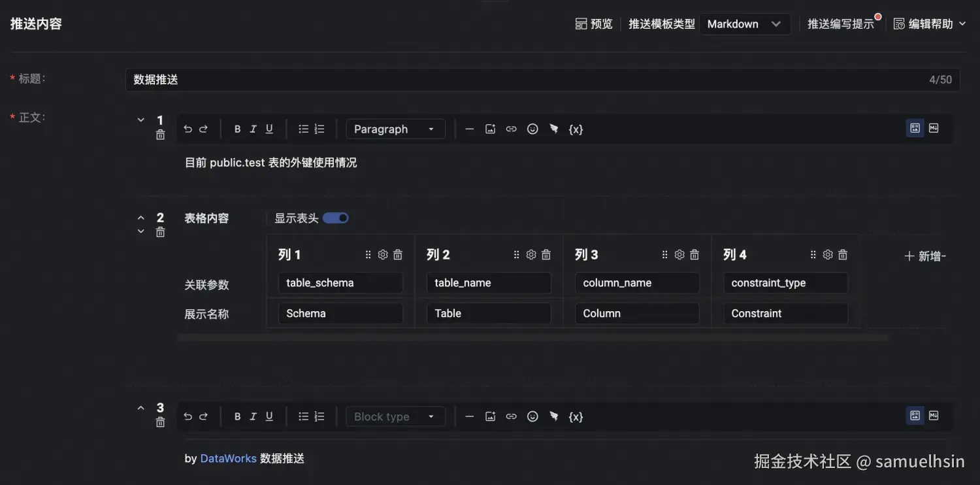The width and height of the screenshot is (980, 485).
Task: Open settings for 列 1
Action: tap(383, 255)
